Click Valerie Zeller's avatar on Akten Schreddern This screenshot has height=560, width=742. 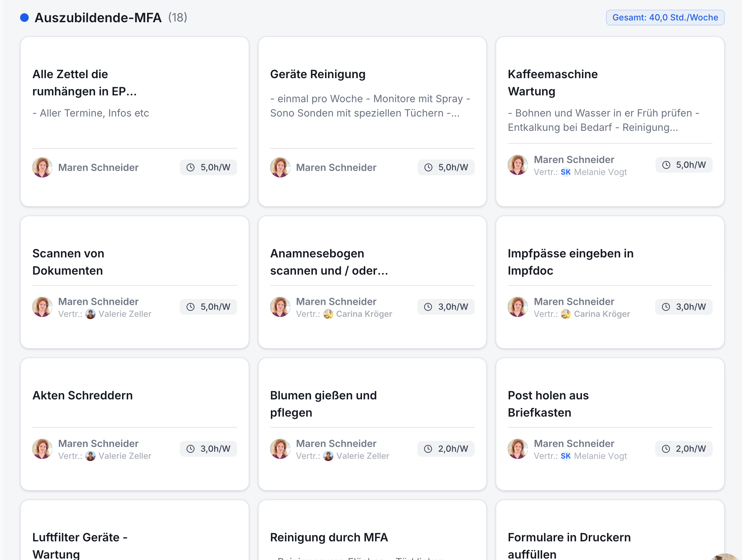[90, 456]
